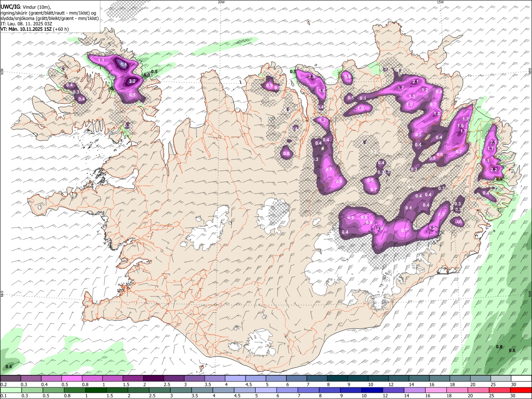Pick the pale grey 25 swatch, snow legend
The image size is (532, 399).
tap(500, 378)
